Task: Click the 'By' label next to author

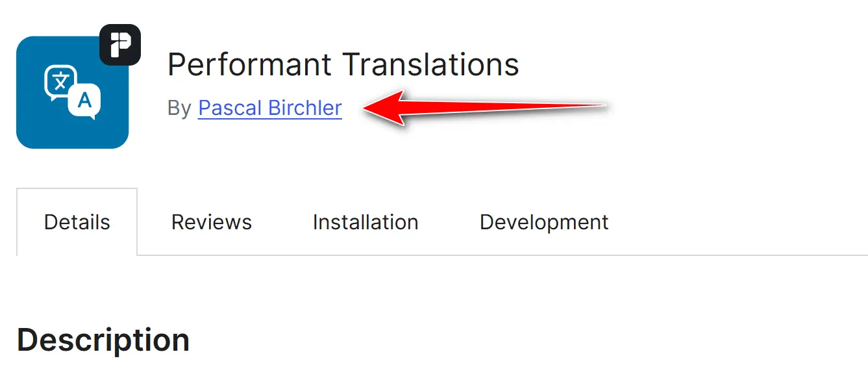Action: (x=181, y=108)
